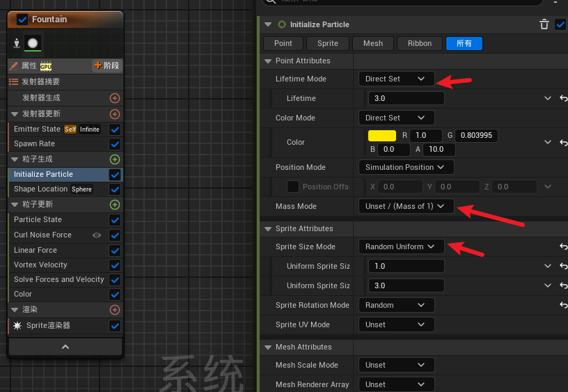Add module to 发射器更新 with plus icon
568x392 pixels.
(x=115, y=114)
